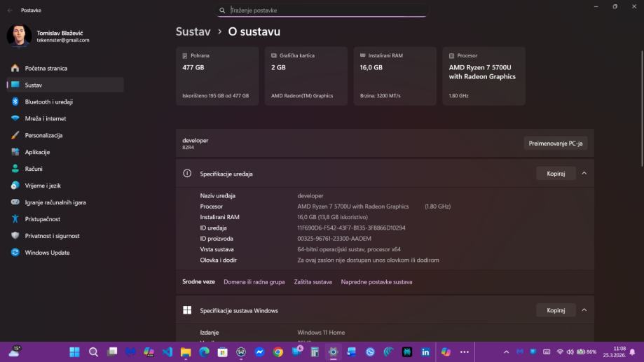Open Messenger from the taskbar
The width and height of the screenshot is (644, 362).
coord(259,352)
